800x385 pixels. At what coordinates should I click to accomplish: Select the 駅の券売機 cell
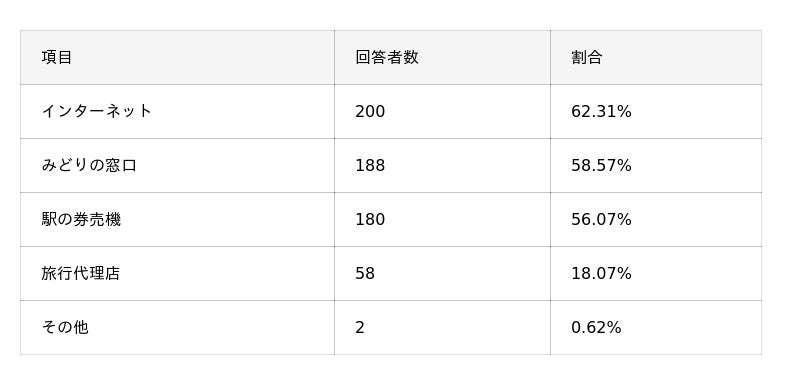tap(177, 219)
